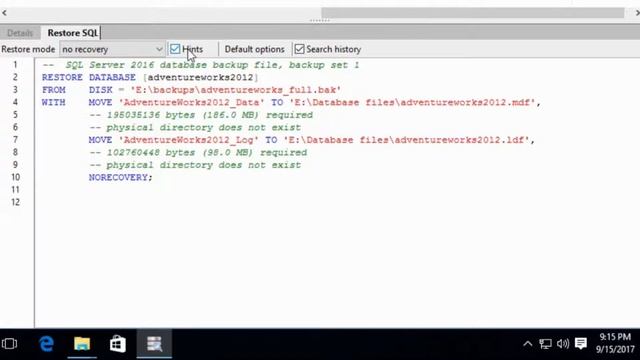The image size is (640, 360).
Task: Select the Restore SQL tab
Action: [x=72, y=33]
